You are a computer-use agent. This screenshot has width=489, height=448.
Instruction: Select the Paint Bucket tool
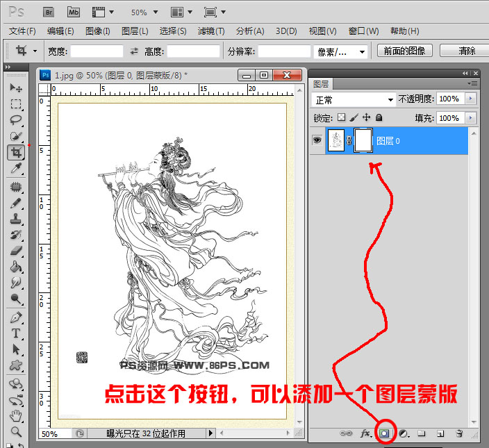tap(16, 267)
